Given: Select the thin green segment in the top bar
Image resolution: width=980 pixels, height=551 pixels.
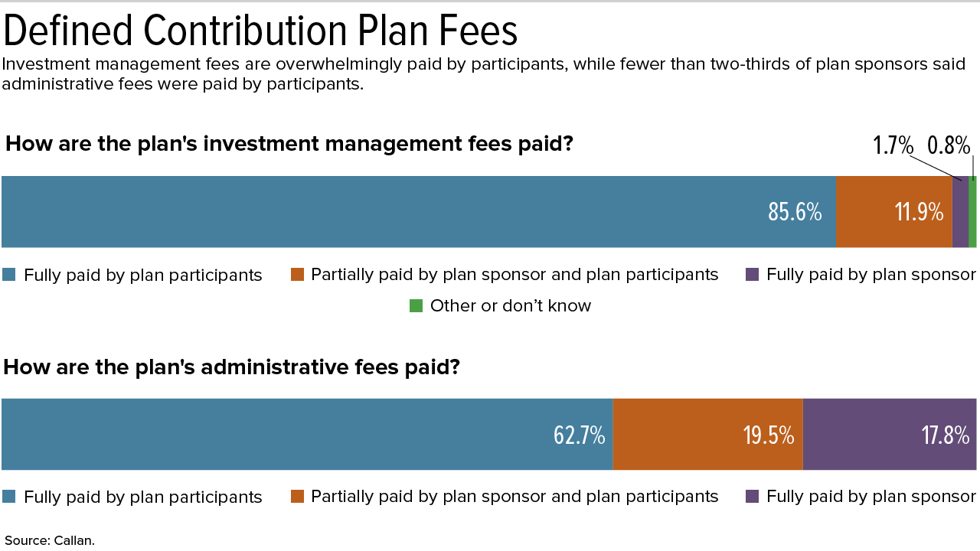Looking at the screenshot, I should [x=972, y=212].
